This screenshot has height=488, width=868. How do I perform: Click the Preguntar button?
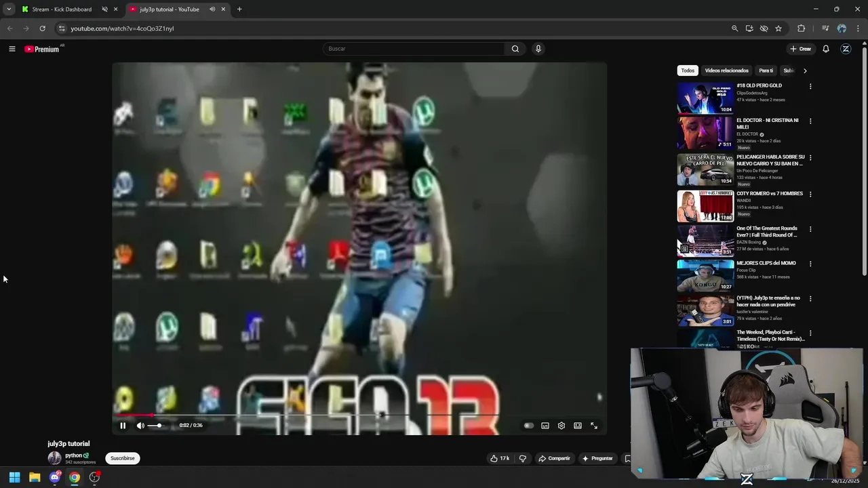(x=597, y=458)
